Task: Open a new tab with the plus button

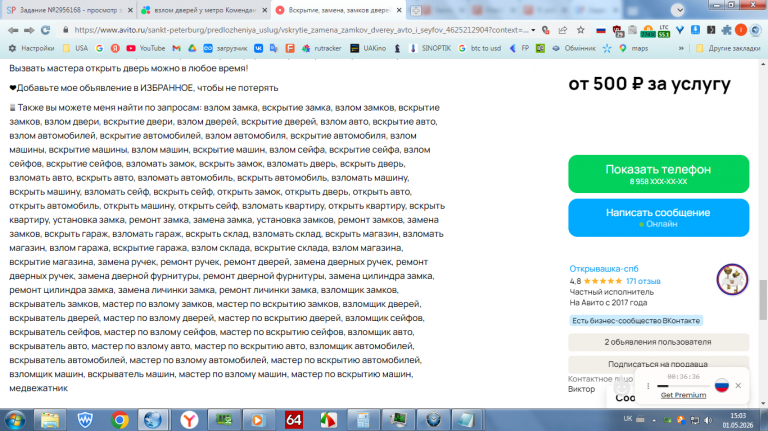Action: (x=415, y=10)
